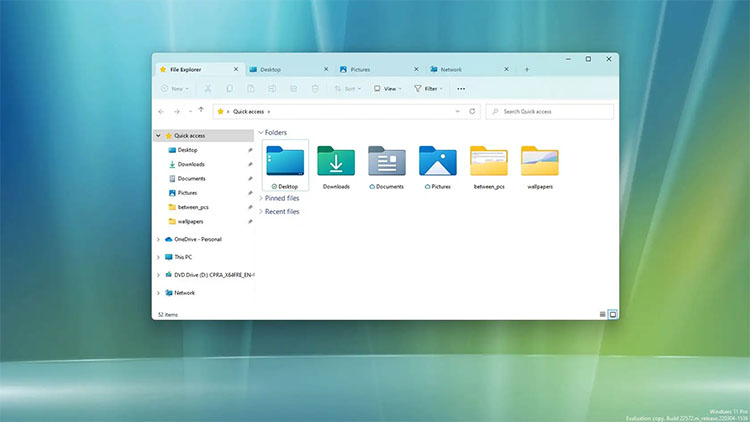Viewport: 750px width, 422px height.
Task: Click the Search Quick access field
Action: [550, 111]
